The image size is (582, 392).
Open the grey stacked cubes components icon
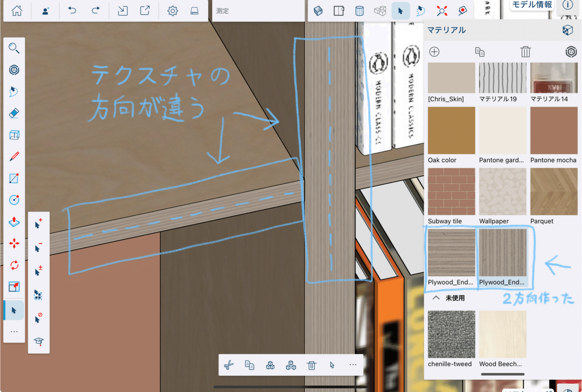click(x=380, y=11)
